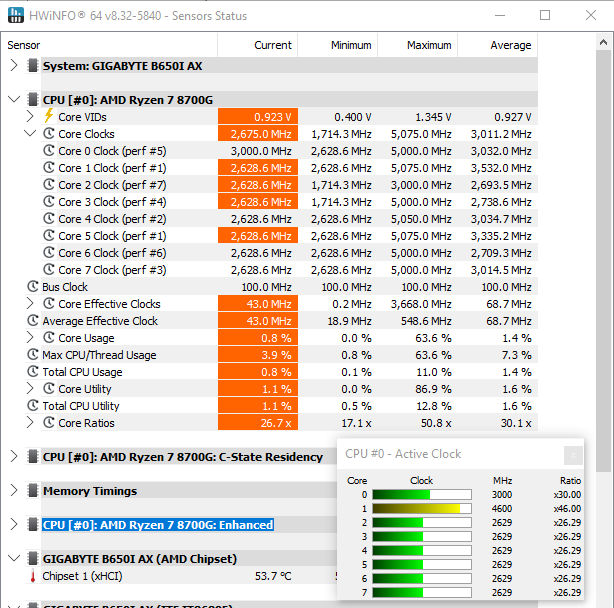614x608 pixels.
Task: Click the yellow core 1 clock bar
Action: (422, 509)
